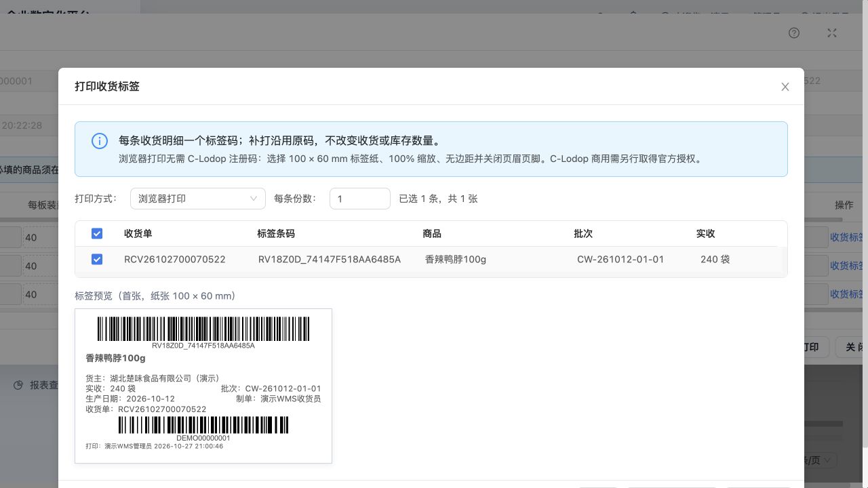Click the 商品 column header
Screen dimensions: 868x488
tap(432, 233)
